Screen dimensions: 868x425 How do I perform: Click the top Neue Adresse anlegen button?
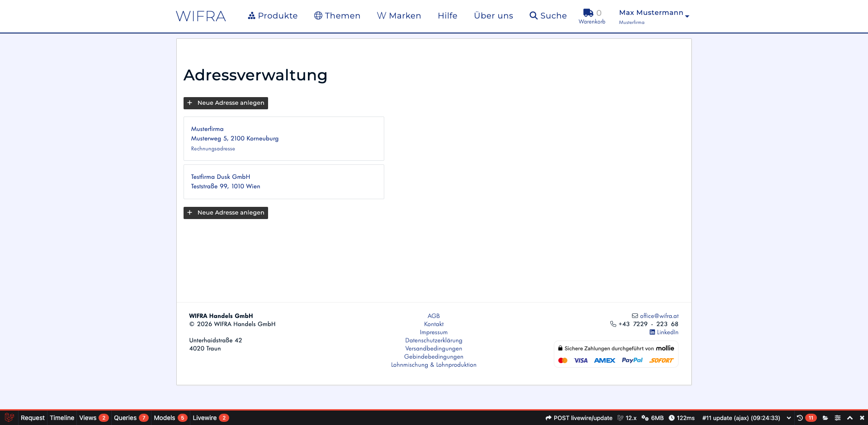(x=226, y=103)
